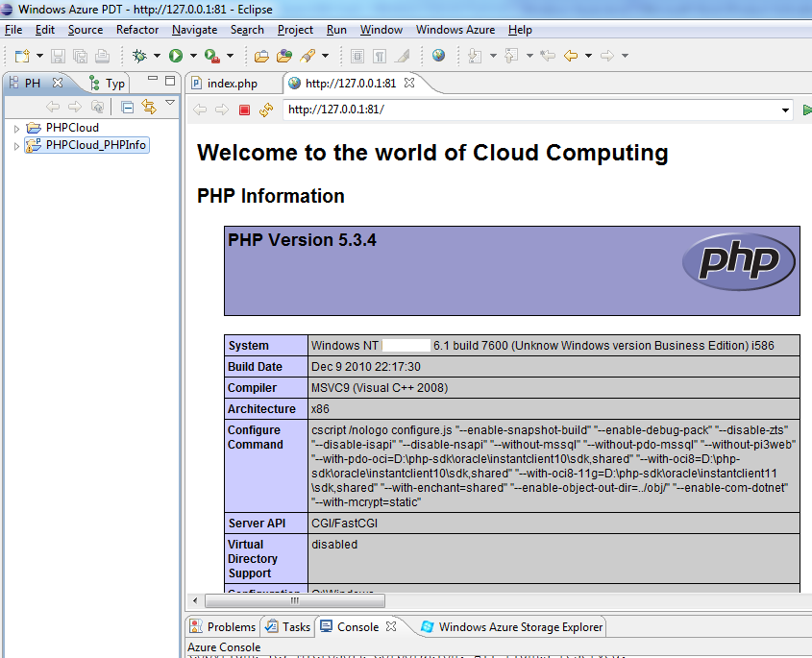
Task: Click the Previous Annotation toolbar icon
Action: tap(511, 56)
